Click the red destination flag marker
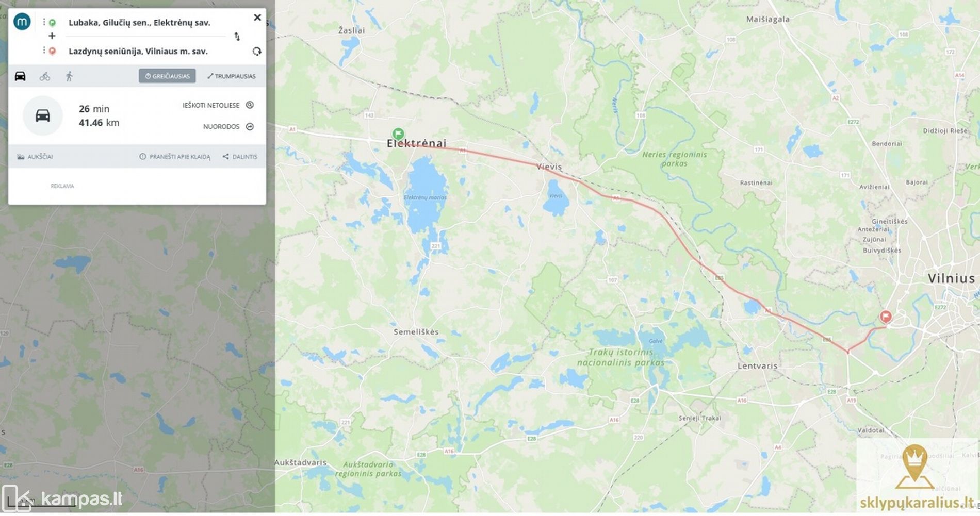This screenshot has height=516, width=980. (886, 317)
